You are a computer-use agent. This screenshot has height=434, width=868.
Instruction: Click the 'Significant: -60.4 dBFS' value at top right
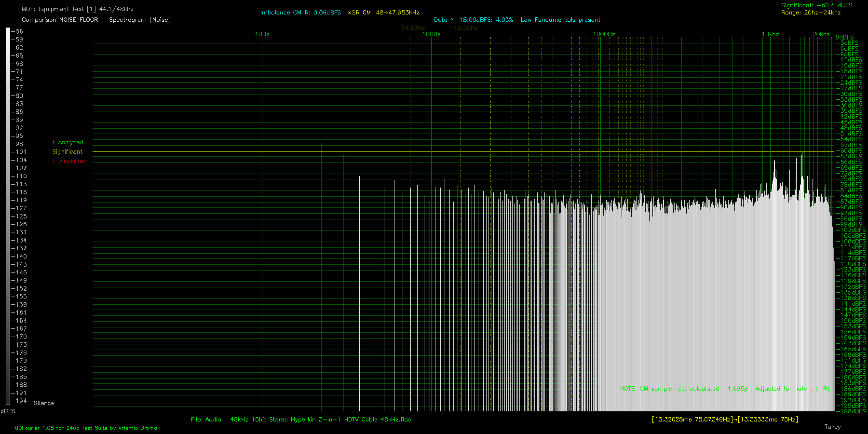coord(816,5)
